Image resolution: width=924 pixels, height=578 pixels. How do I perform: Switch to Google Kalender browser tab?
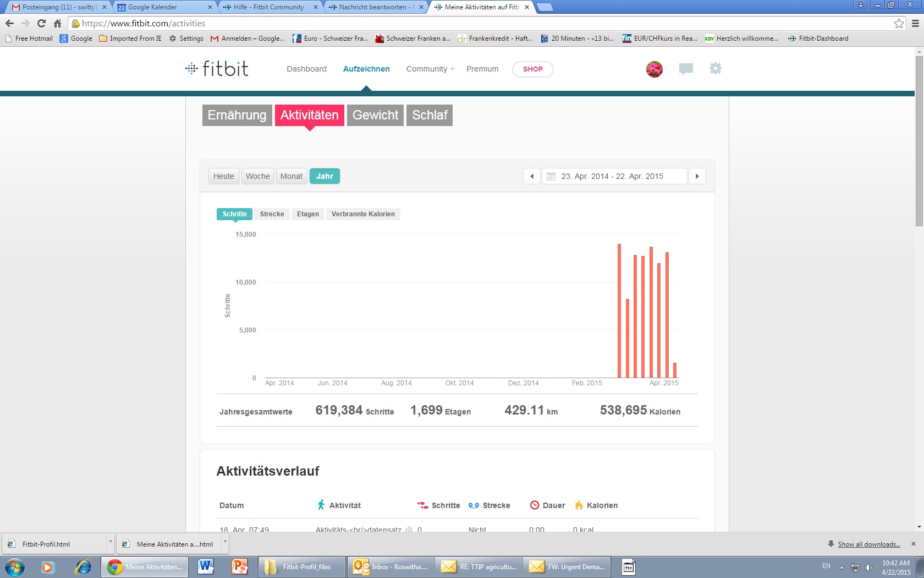pyautogui.click(x=163, y=7)
